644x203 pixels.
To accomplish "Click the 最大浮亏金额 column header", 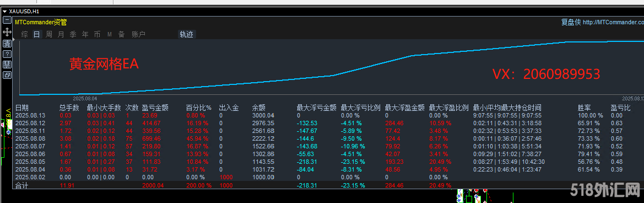I will (317, 108).
